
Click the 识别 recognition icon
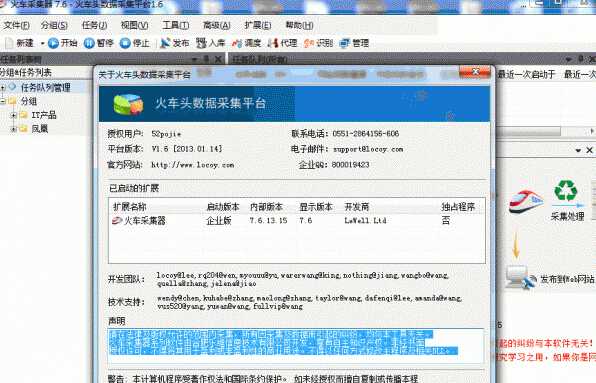[x=309, y=43]
